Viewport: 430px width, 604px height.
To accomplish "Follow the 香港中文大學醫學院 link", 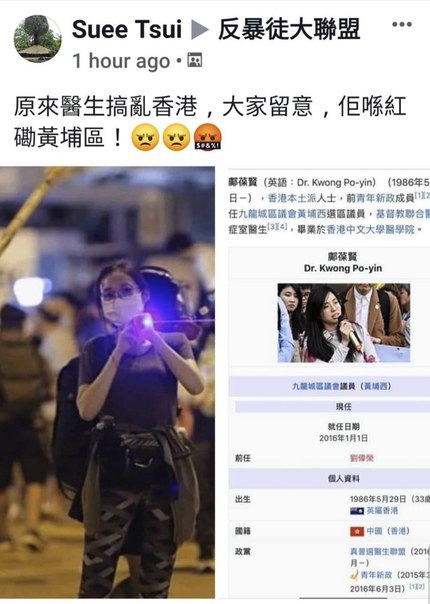I will click(x=371, y=230).
